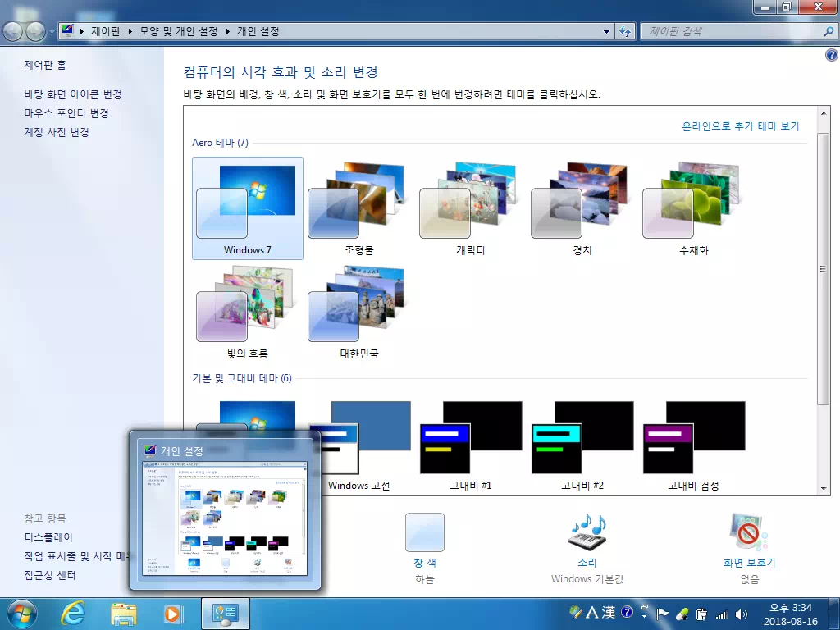Screen dimensions: 840x630
Task: Focus the 제어판 검색 search box
Action: click(x=733, y=32)
